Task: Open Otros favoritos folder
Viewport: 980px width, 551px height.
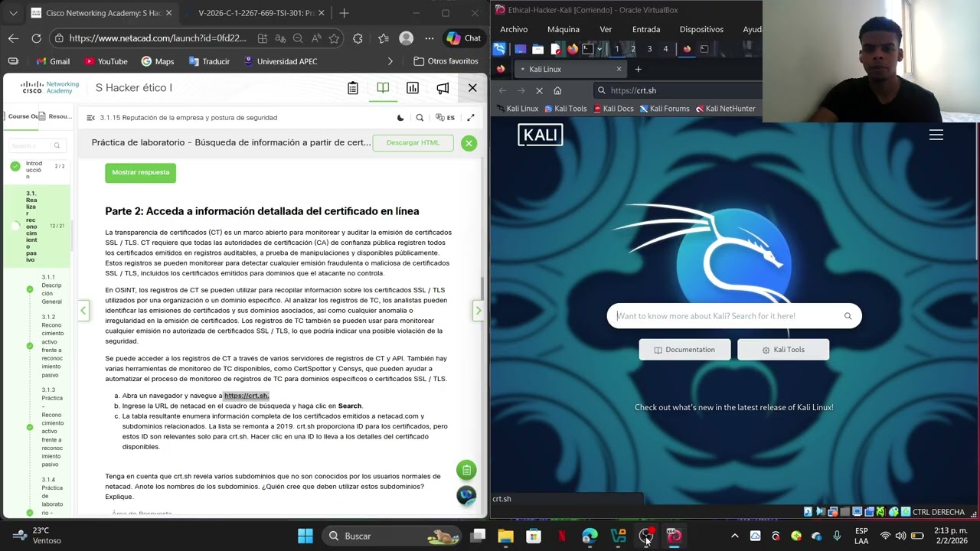Action: (x=446, y=61)
